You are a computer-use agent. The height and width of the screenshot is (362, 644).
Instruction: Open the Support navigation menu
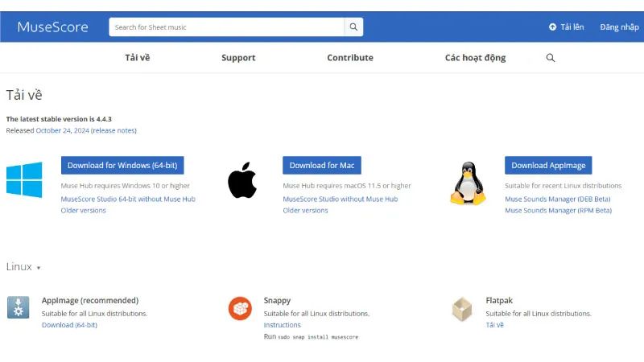(238, 58)
